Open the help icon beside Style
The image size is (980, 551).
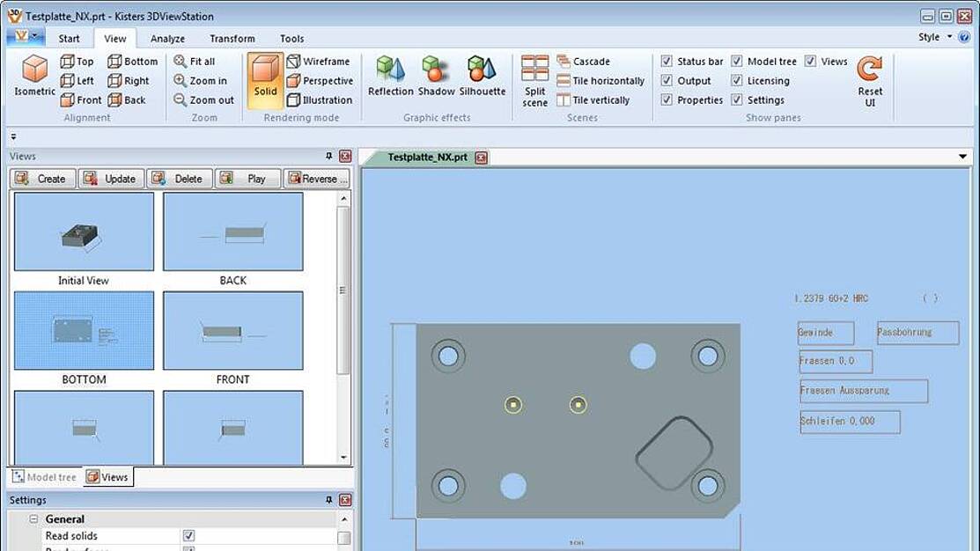tap(964, 38)
